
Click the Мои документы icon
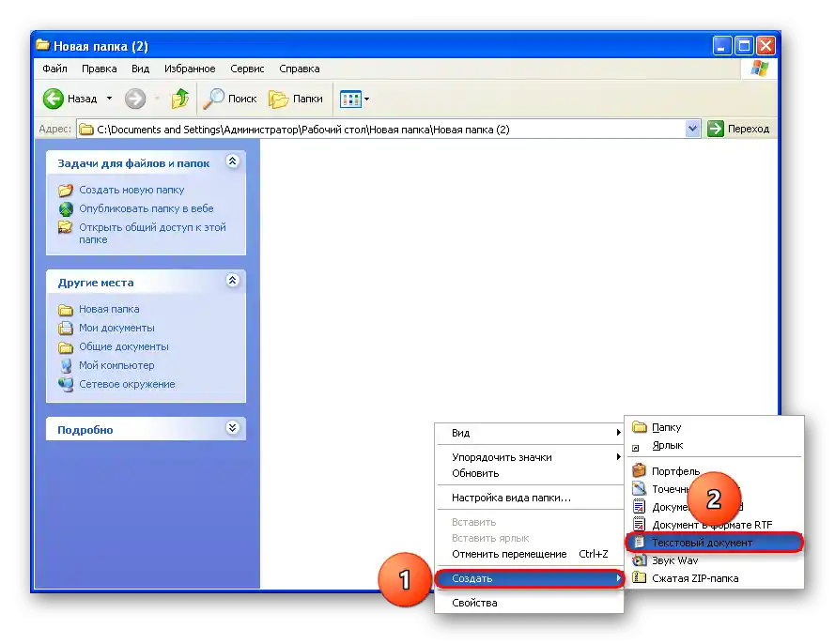[x=66, y=328]
